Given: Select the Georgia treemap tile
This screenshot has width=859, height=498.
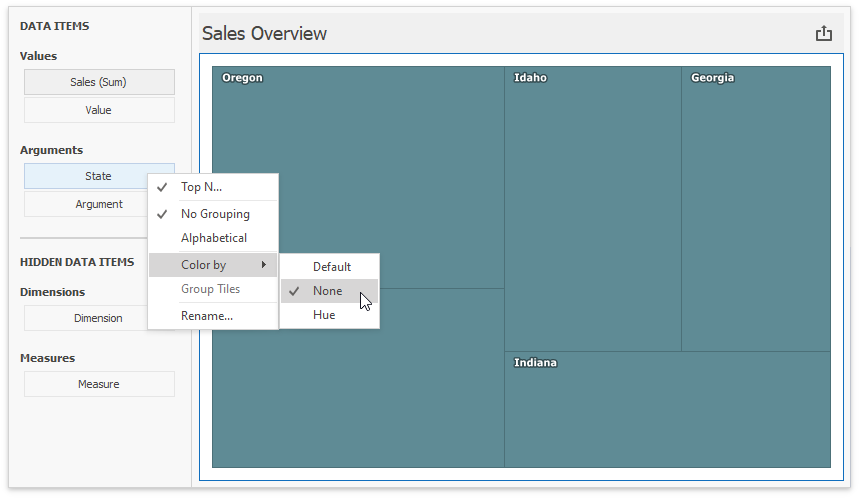Looking at the screenshot, I should coord(755,210).
